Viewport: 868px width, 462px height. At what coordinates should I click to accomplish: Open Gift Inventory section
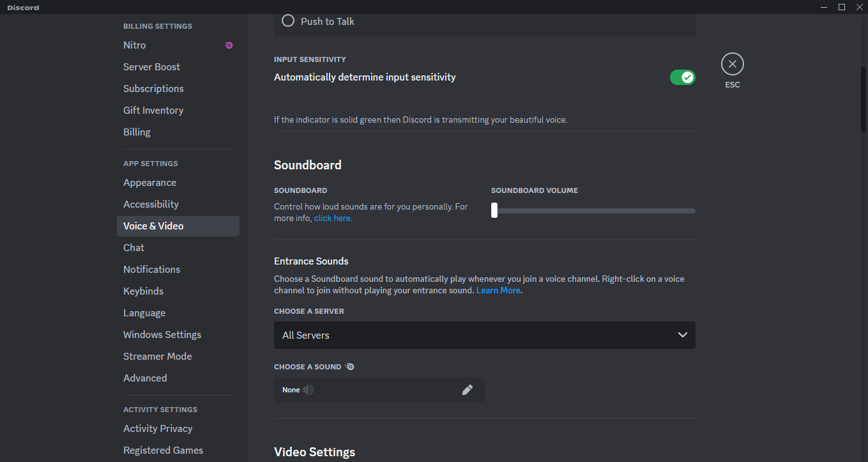click(178, 111)
